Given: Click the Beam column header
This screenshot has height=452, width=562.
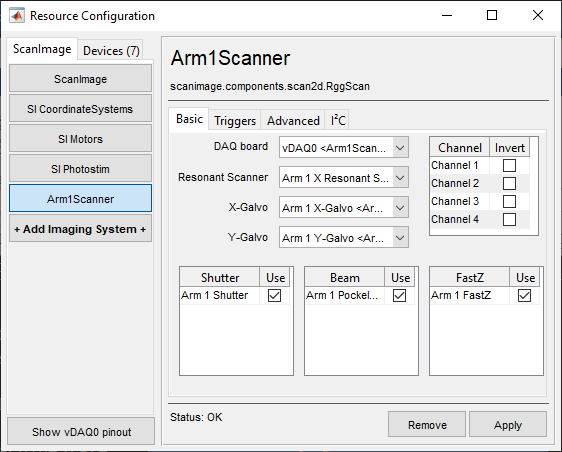Looking at the screenshot, I should point(344,277).
